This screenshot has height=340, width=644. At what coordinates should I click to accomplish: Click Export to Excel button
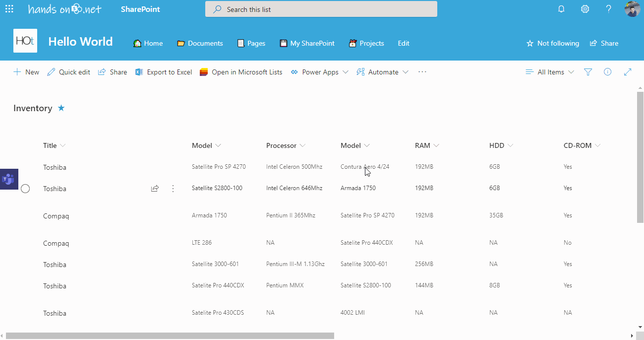point(164,72)
